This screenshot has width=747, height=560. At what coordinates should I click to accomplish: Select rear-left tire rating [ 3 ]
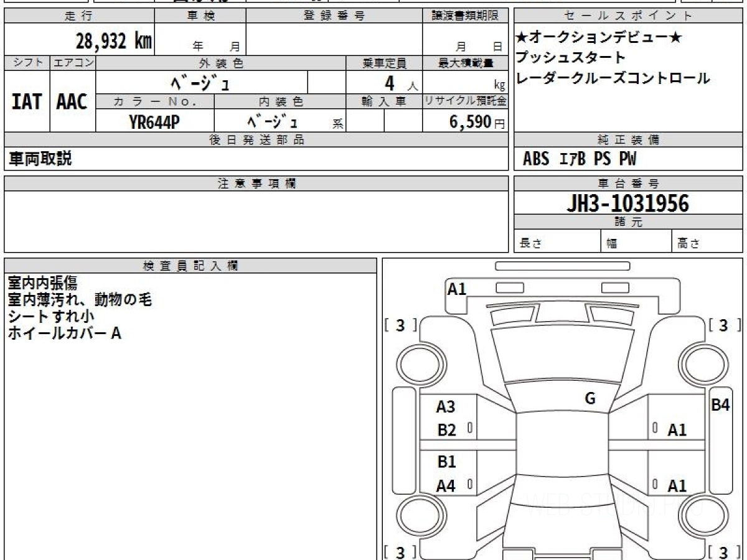point(401,552)
